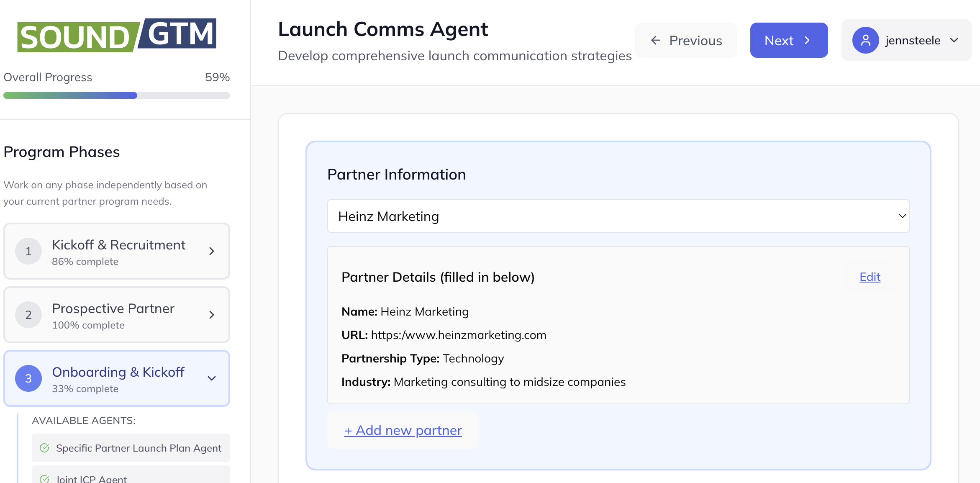Click the 100% complete status text
Image resolution: width=980 pixels, height=483 pixels.
[88, 325]
